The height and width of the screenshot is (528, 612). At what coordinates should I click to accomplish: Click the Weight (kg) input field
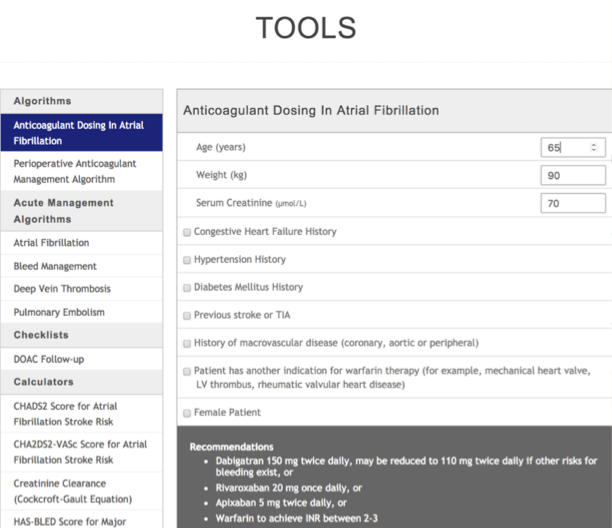point(572,176)
